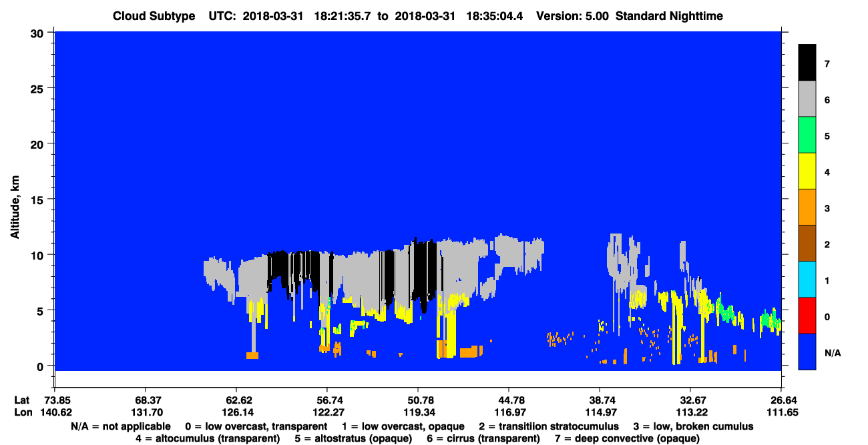868x445 pixels.
Task: Click the colorbar label N/A
Action: (x=832, y=352)
